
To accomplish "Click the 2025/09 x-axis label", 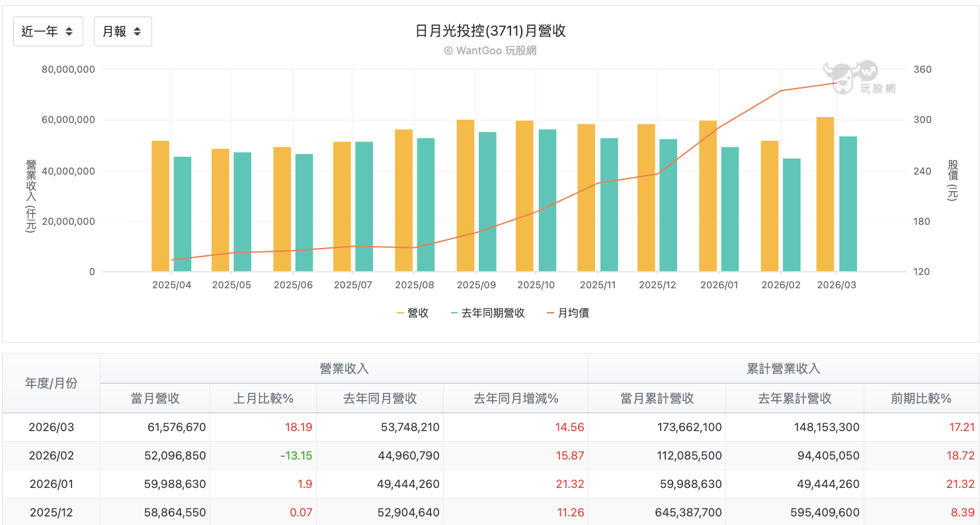I will [477, 285].
